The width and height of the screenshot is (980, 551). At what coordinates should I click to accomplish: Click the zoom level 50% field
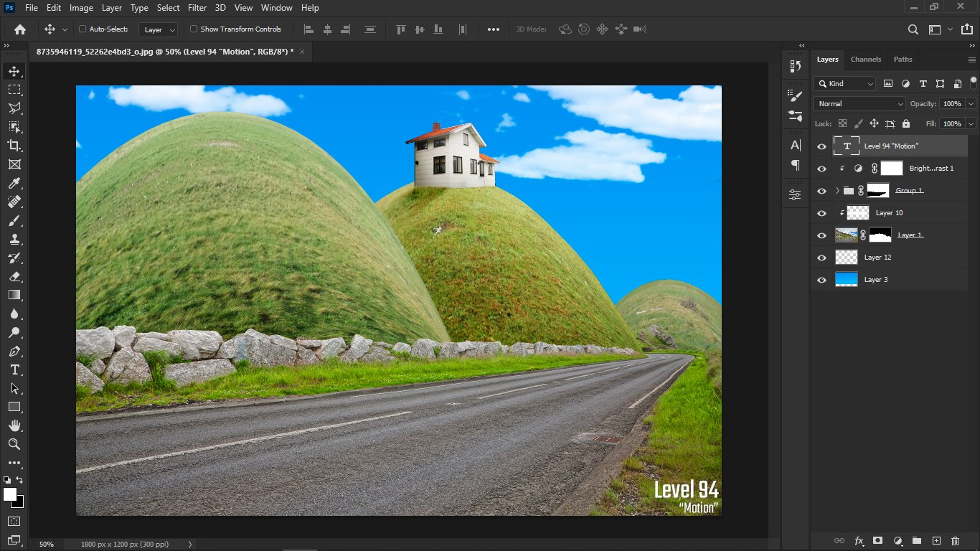point(47,545)
